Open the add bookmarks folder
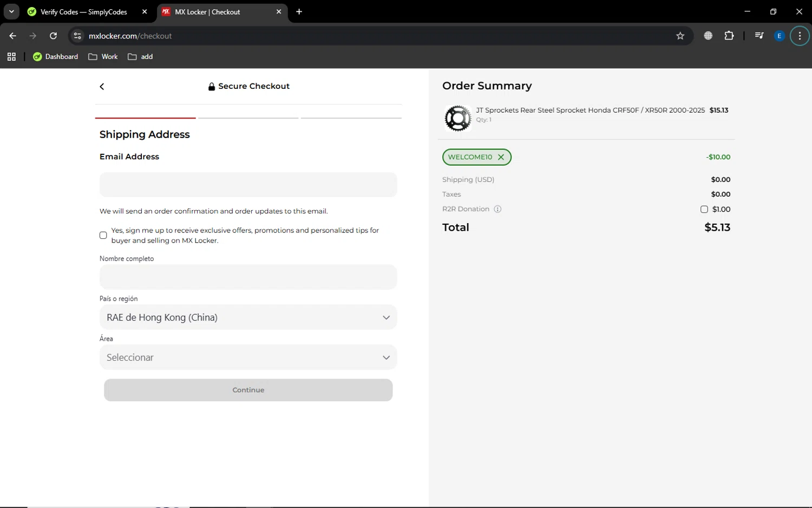 point(140,57)
